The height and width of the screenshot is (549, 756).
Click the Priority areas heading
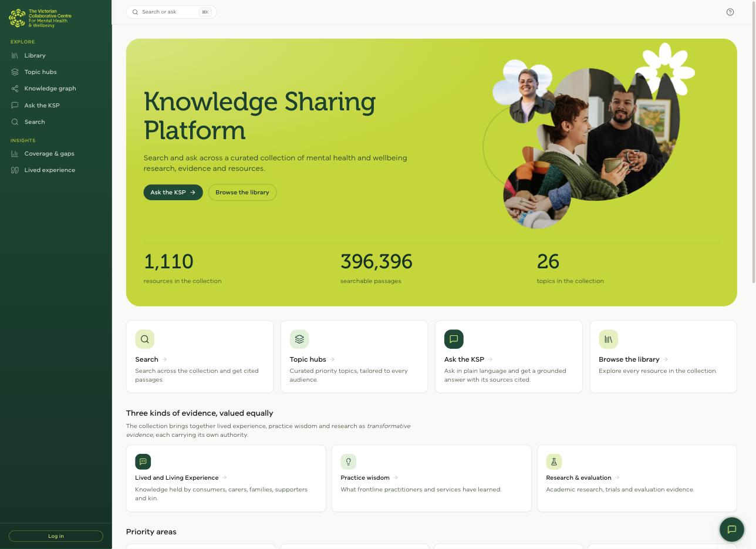click(151, 531)
